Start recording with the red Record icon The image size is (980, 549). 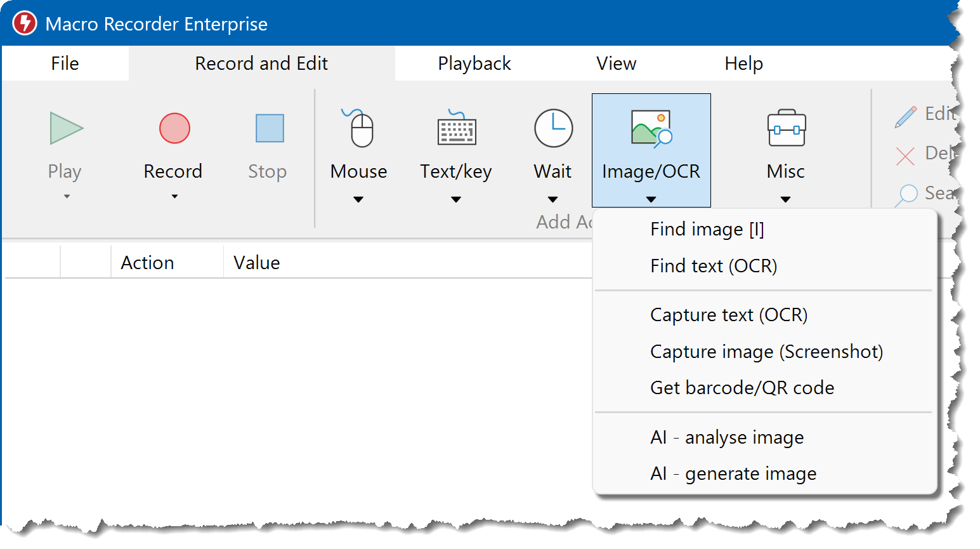point(174,128)
